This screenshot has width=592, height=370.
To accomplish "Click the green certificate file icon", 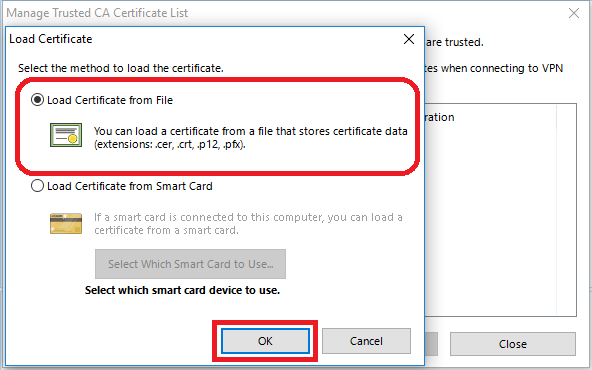I will point(66,135).
